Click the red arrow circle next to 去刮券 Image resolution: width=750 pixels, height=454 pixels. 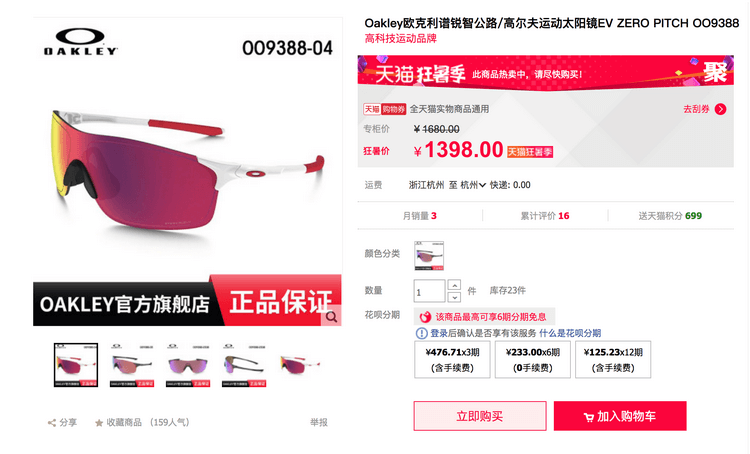(720, 109)
